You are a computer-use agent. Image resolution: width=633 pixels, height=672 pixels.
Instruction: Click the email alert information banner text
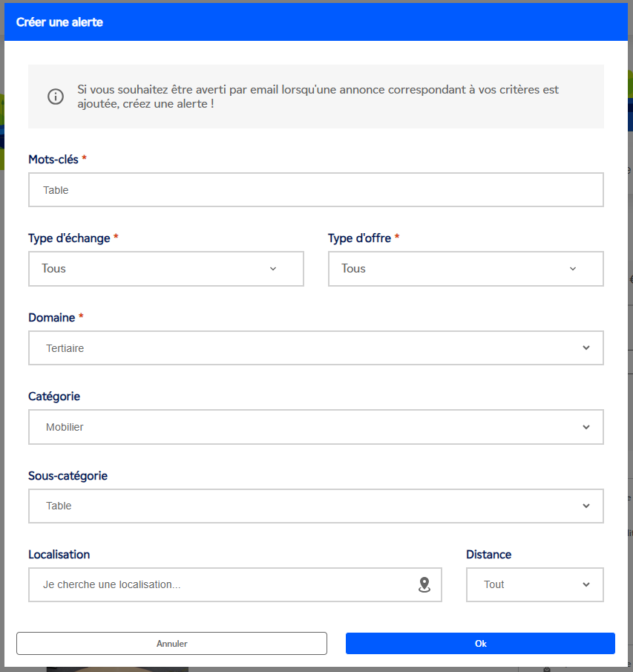(x=318, y=97)
